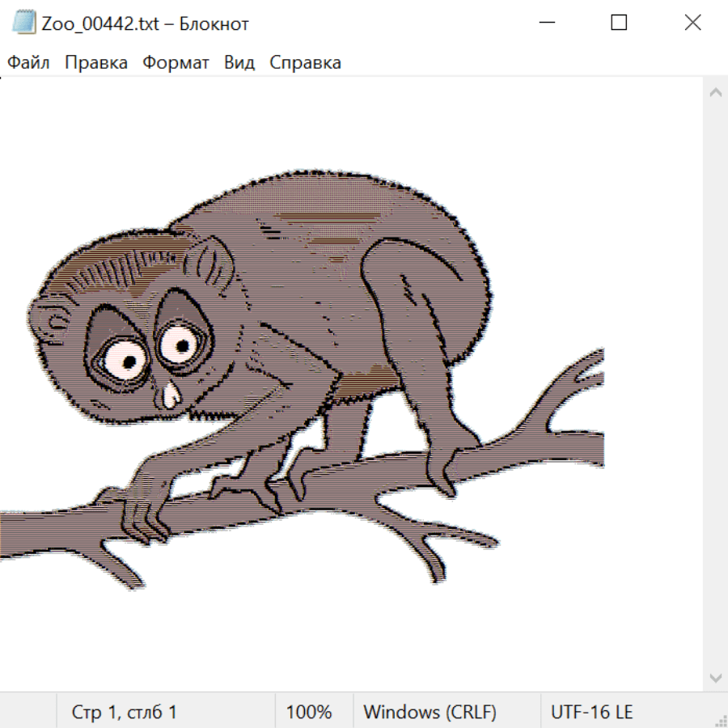
Task: Click the scroll down arrow
Action: point(715,677)
